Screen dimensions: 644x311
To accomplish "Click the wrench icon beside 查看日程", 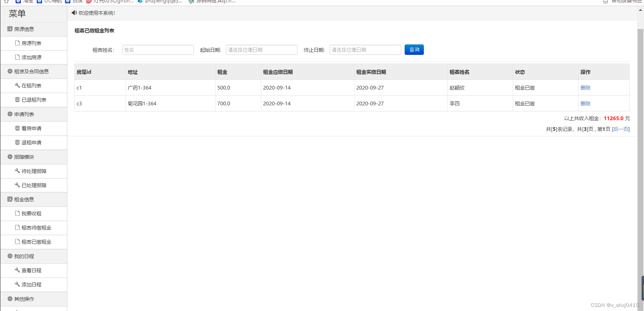I will (17, 270).
